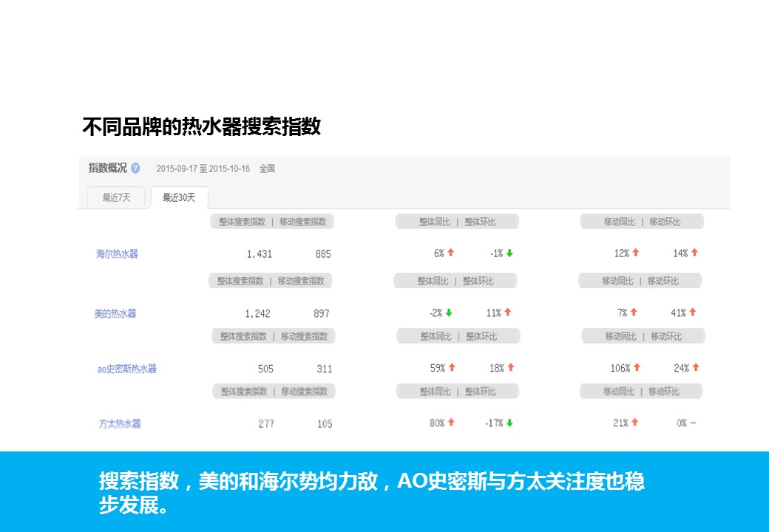Click the red up arrow beside 14%
Viewport: 769px width, 532px height.
[694, 252]
